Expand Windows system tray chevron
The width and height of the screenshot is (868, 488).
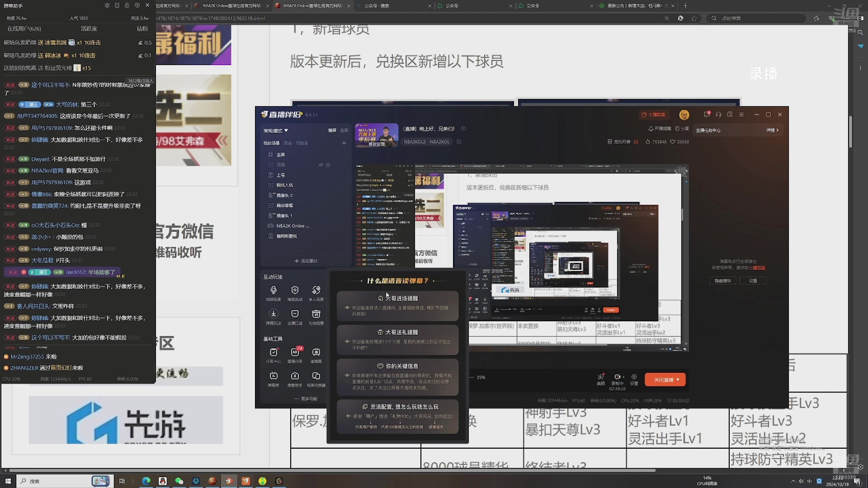click(x=793, y=481)
